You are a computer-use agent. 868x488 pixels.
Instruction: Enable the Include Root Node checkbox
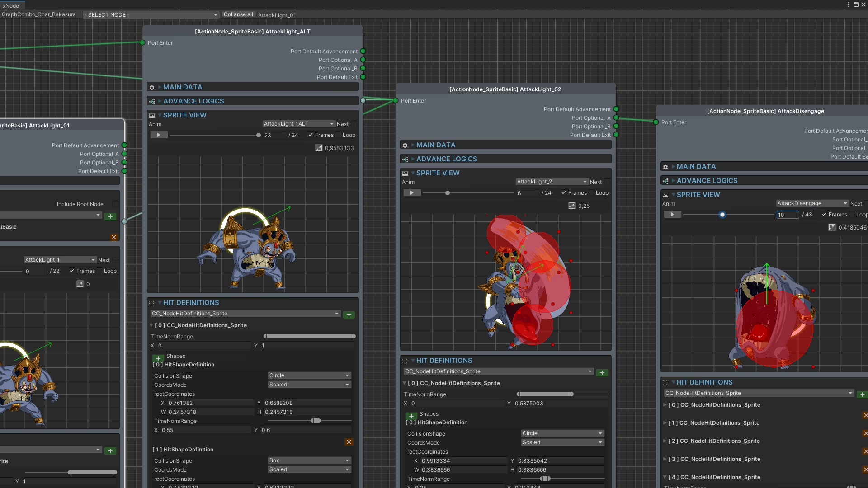pyautogui.click(x=115, y=204)
